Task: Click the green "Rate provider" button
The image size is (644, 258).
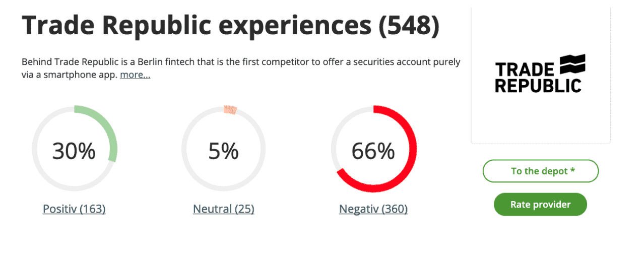Action: pos(540,204)
